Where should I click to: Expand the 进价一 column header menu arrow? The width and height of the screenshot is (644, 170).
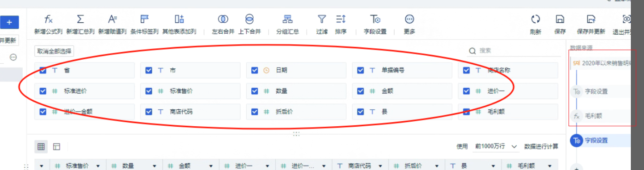267,166
